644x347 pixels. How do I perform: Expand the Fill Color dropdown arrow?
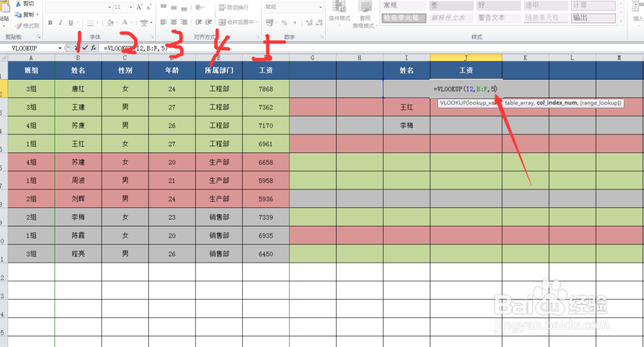point(116,23)
